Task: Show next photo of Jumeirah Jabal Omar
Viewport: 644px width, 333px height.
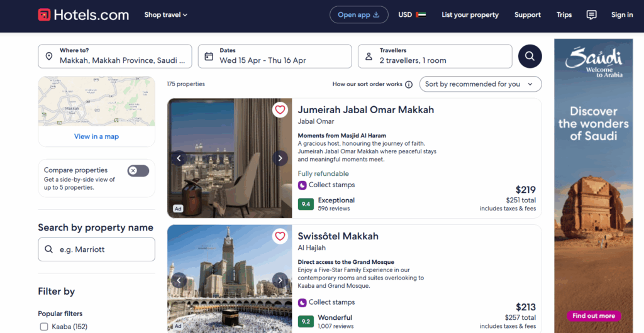Action: pos(280,158)
